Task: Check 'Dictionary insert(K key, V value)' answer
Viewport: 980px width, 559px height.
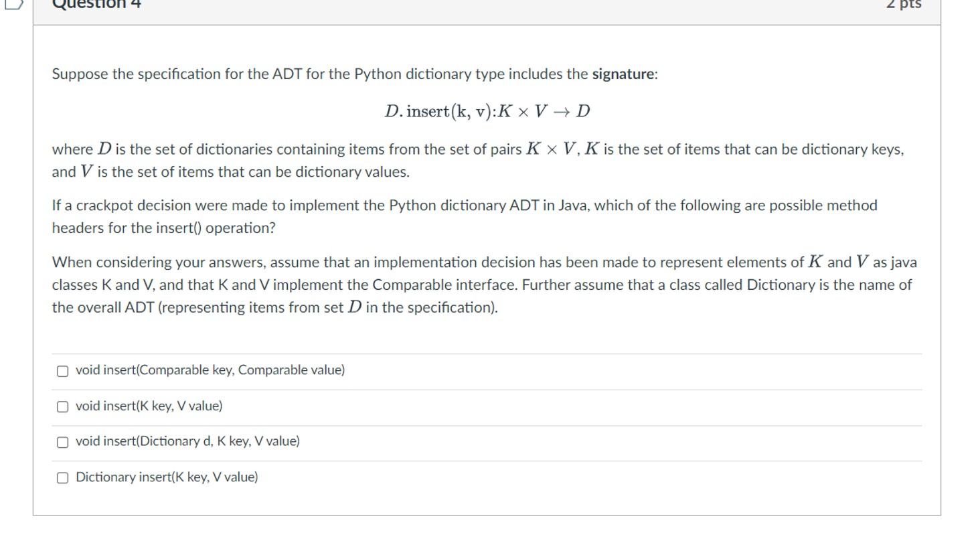Action: (x=62, y=476)
